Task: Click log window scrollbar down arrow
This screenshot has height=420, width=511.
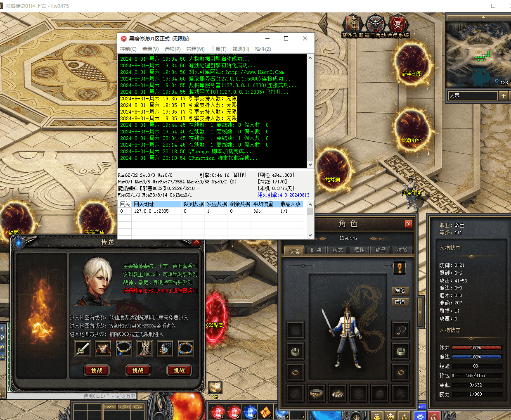Action: click(310, 164)
